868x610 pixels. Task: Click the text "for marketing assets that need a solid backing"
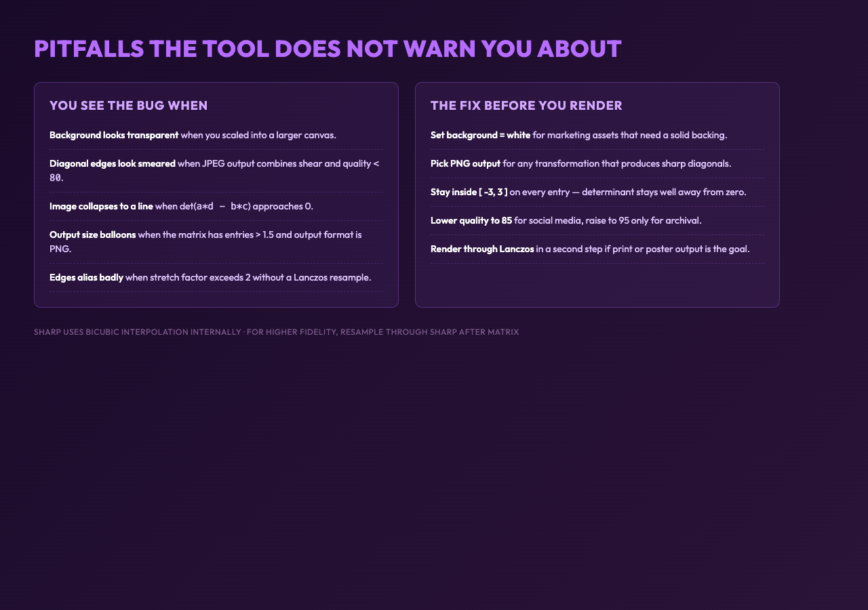[629, 135]
